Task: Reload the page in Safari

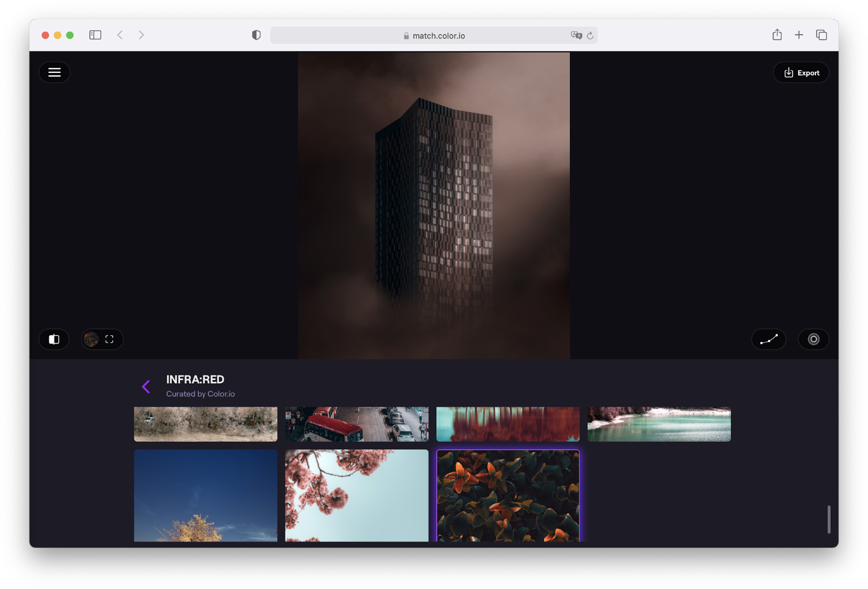Action: tap(590, 36)
